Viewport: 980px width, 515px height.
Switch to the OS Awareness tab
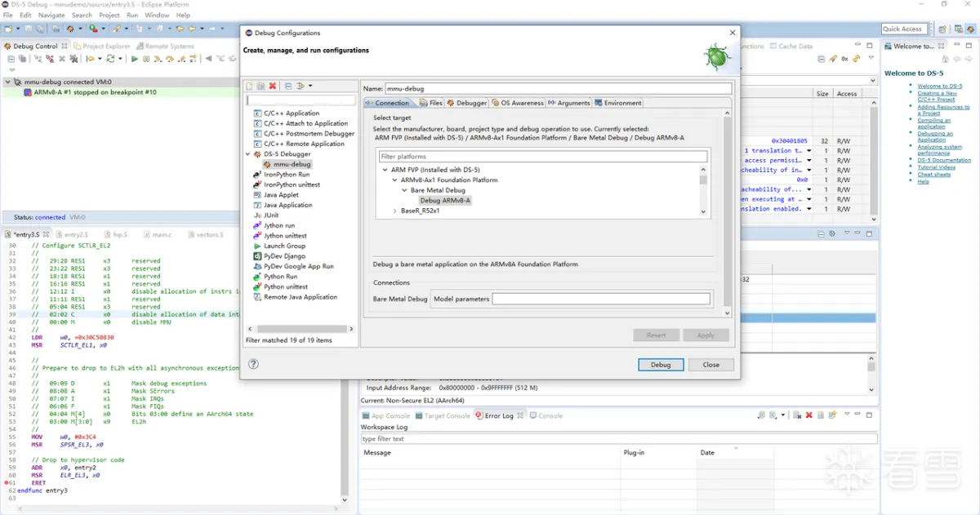coord(517,103)
